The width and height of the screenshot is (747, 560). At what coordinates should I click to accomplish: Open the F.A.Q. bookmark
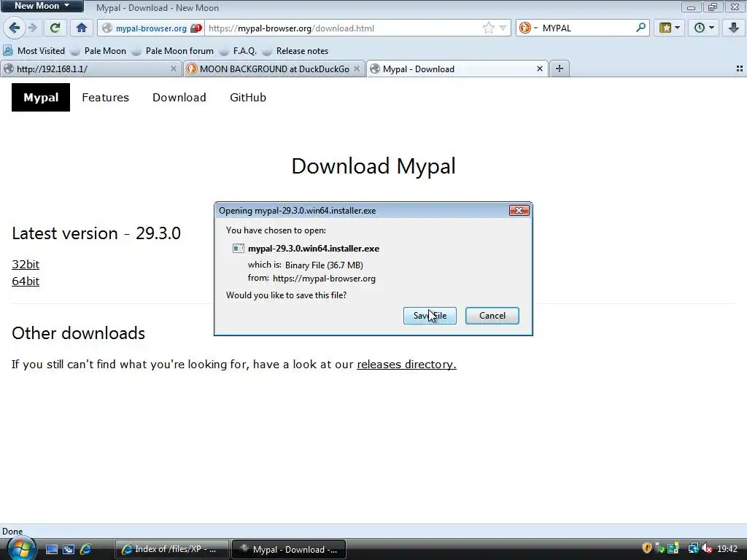point(239,51)
